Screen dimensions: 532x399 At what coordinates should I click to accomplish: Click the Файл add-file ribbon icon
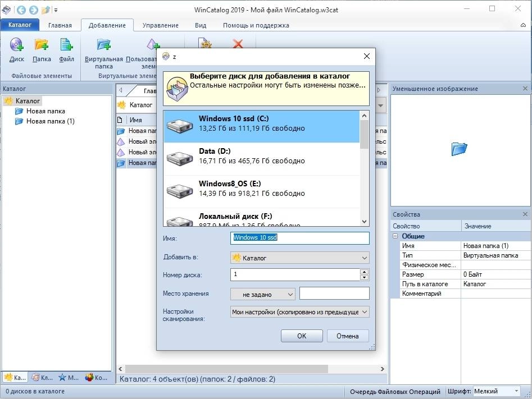coord(66,45)
